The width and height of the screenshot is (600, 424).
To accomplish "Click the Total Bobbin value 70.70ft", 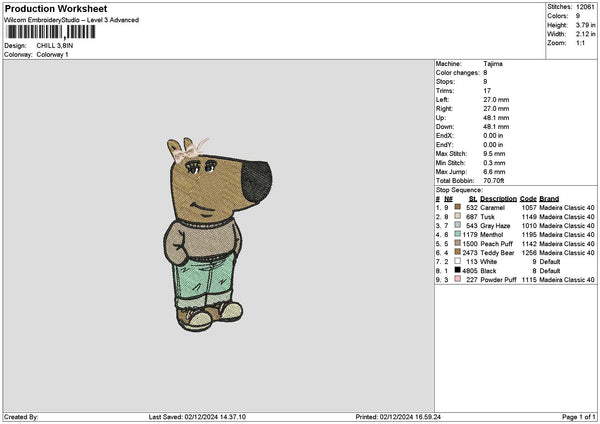I will tap(494, 181).
